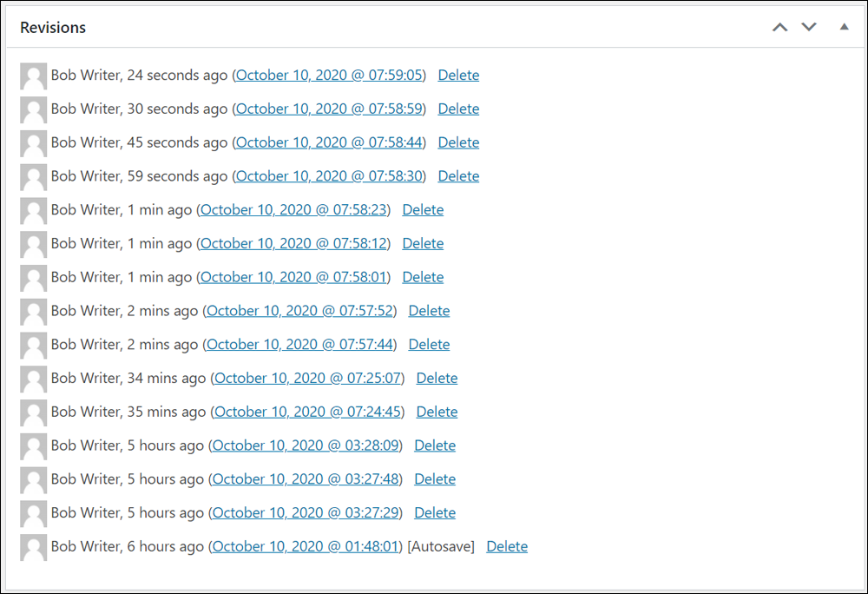Open the 03:28:09 revision link
Image resolution: width=868 pixels, height=594 pixels.
coord(306,445)
